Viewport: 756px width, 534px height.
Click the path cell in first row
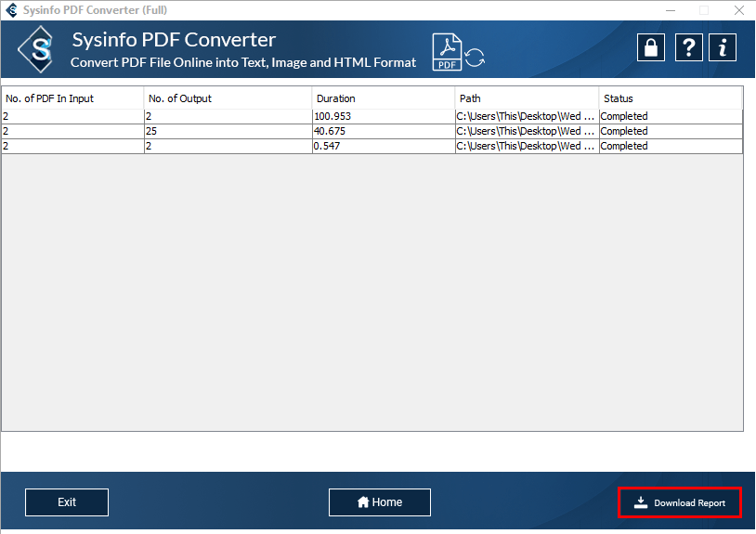point(527,116)
